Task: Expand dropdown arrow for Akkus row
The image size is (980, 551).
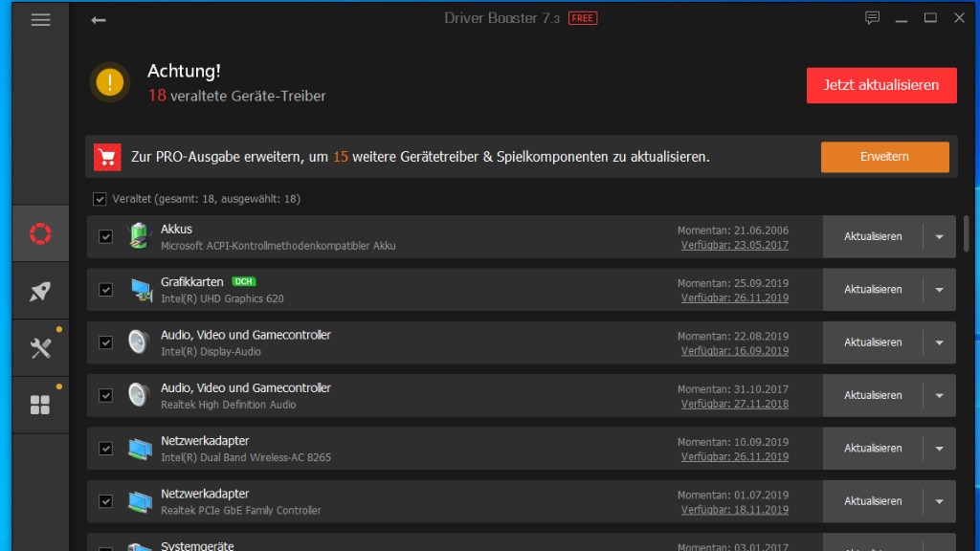Action: point(940,237)
